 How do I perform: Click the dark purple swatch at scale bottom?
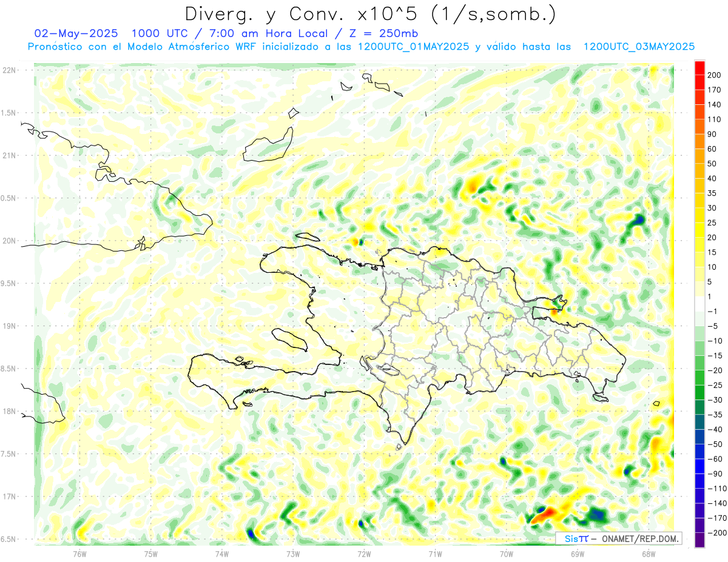point(699,540)
